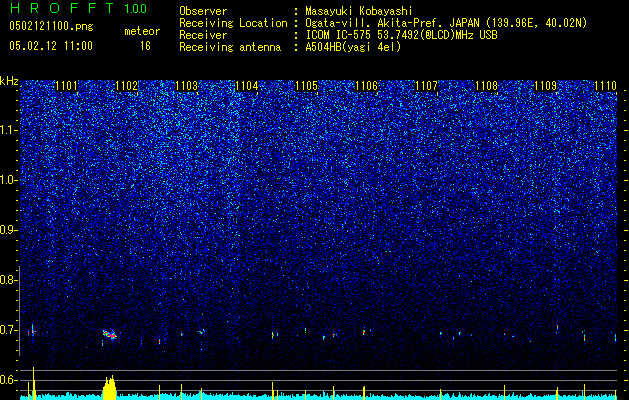Click the 1103 time marker

[x=187, y=86]
